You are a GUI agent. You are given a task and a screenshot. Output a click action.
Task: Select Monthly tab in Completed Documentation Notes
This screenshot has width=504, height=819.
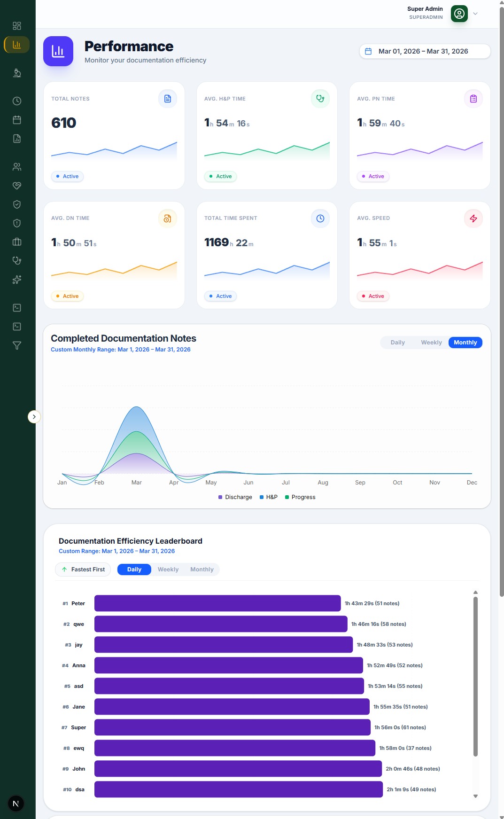tap(465, 343)
